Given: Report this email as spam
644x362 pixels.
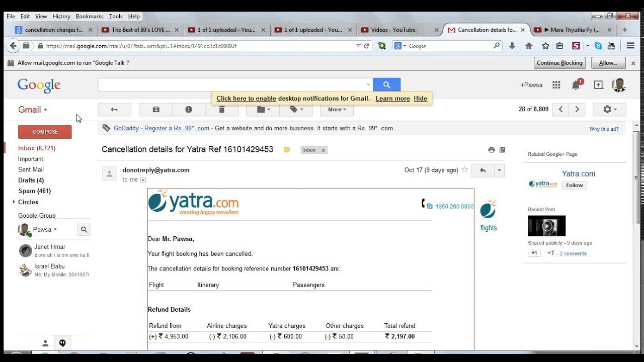Looking at the screenshot, I should pos(189,110).
